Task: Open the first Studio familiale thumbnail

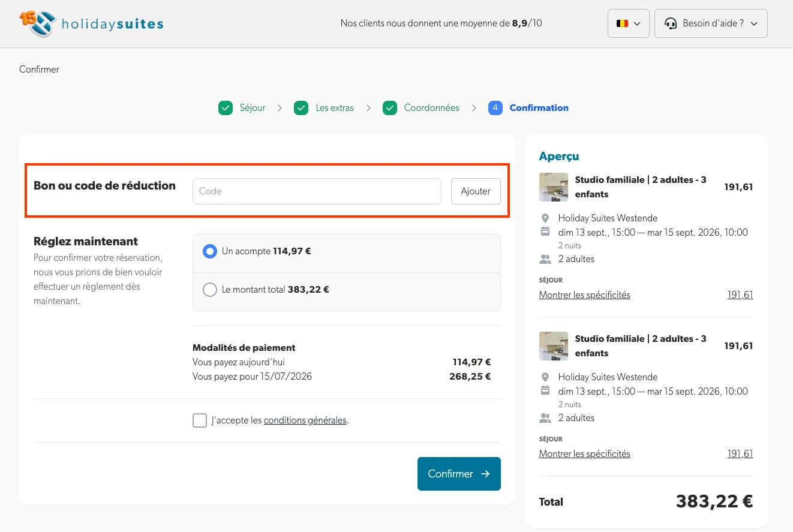Action: click(x=554, y=187)
